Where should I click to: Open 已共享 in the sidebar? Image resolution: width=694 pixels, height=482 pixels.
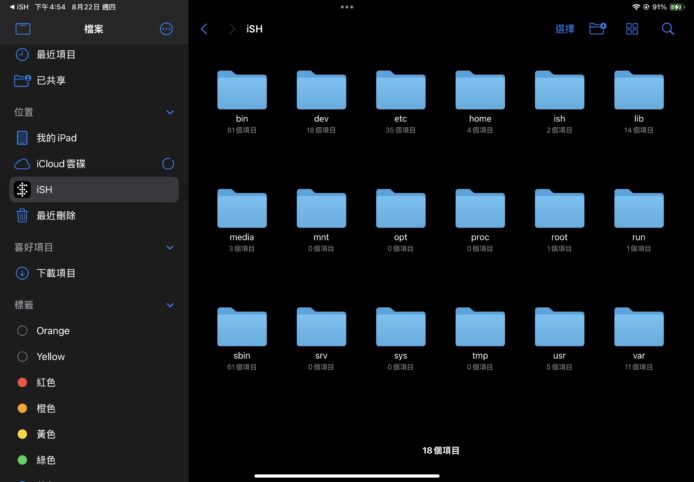[51, 80]
